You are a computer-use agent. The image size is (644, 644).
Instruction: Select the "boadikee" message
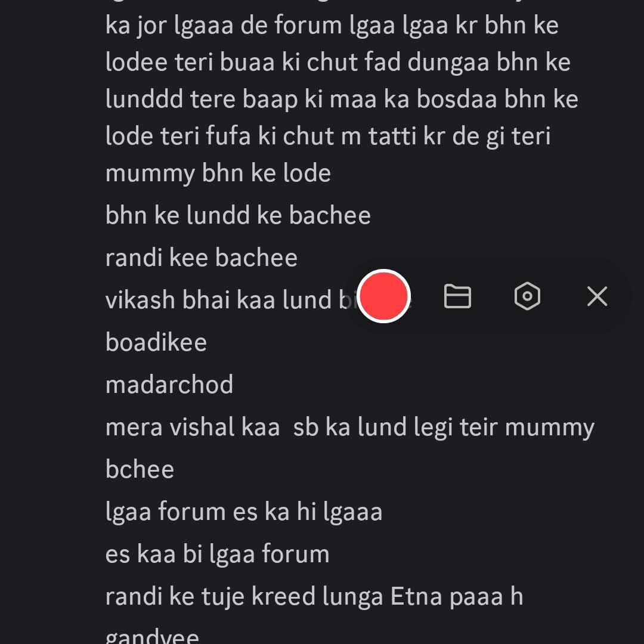(156, 342)
